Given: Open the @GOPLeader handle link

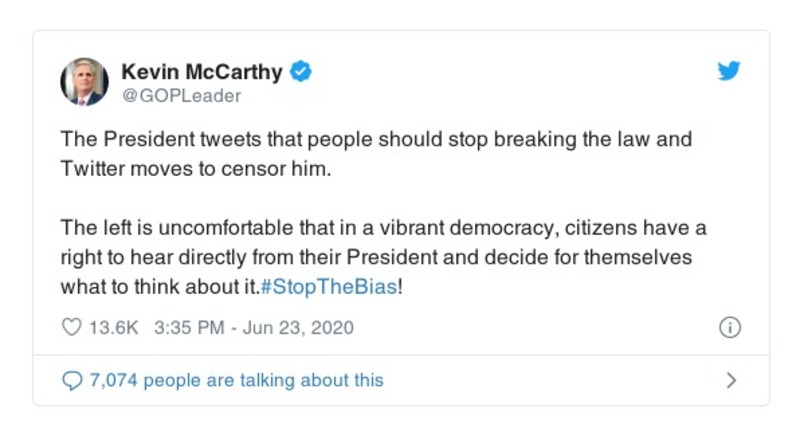Looking at the screenshot, I should [181, 96].
